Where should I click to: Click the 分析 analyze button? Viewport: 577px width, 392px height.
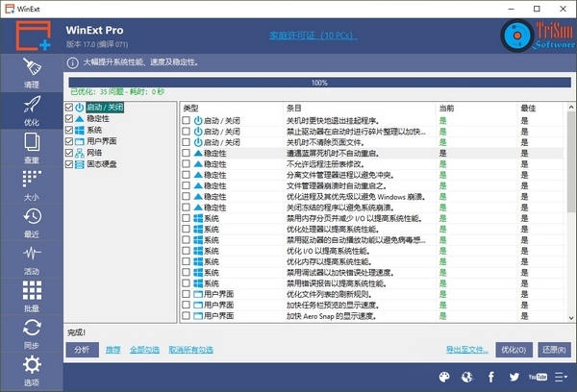pos(83,350)
